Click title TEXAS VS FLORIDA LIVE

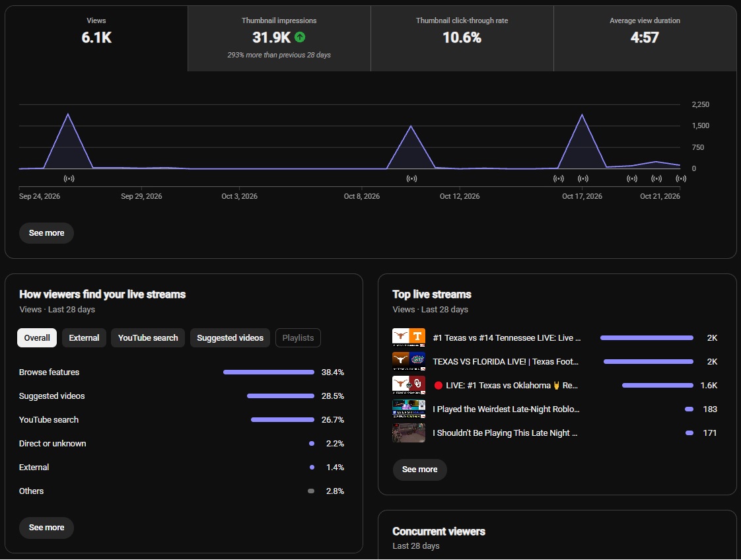coord(506,361)
